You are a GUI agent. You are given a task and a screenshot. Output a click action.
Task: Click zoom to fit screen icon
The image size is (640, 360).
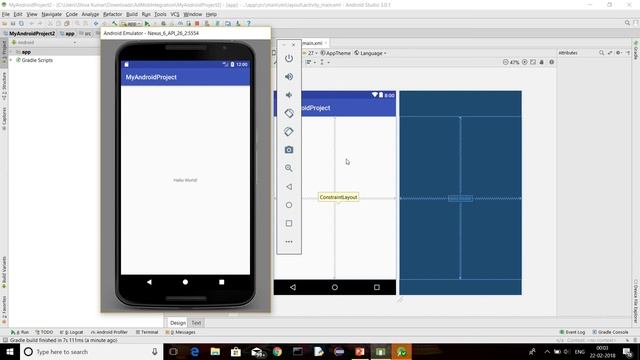click(533, 62)
